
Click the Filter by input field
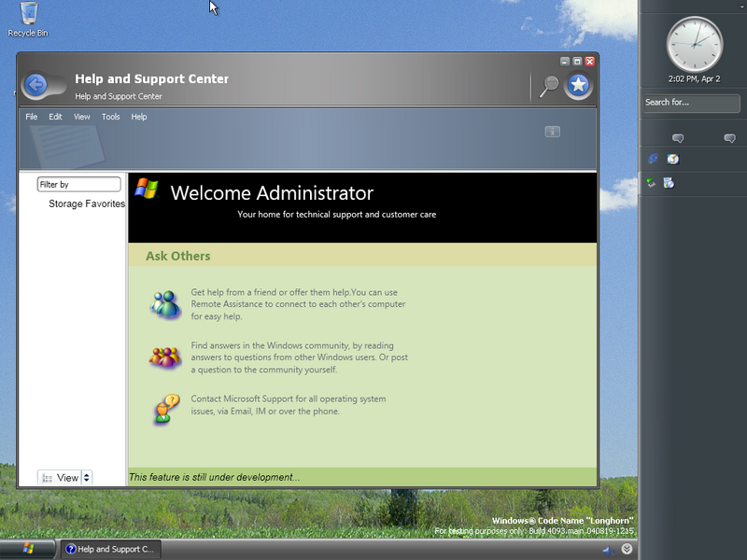(79, 184)
